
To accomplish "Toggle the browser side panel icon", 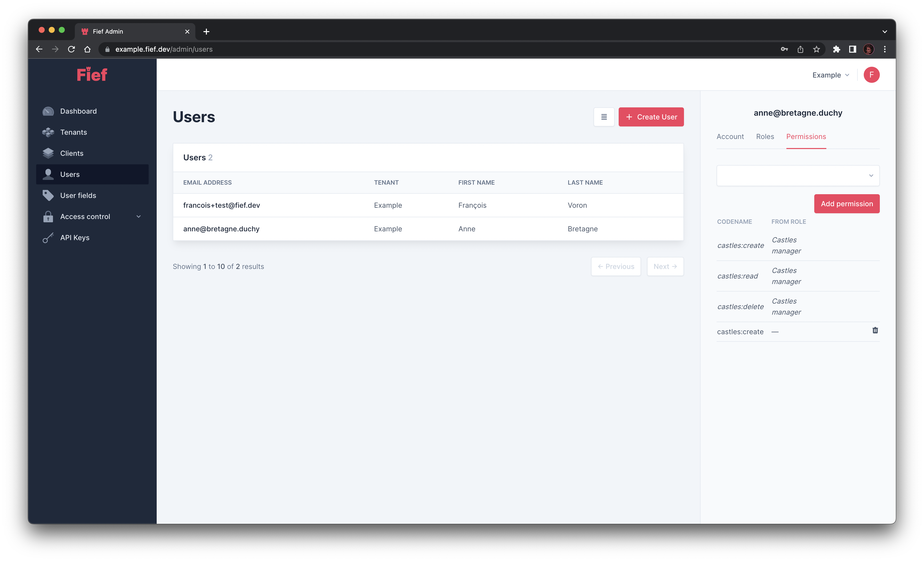I will (852, 49).
